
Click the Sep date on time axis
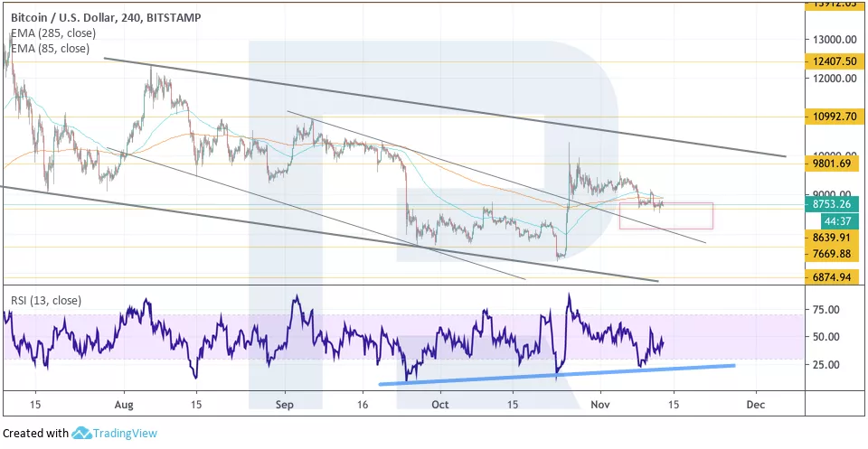point(286,404)
